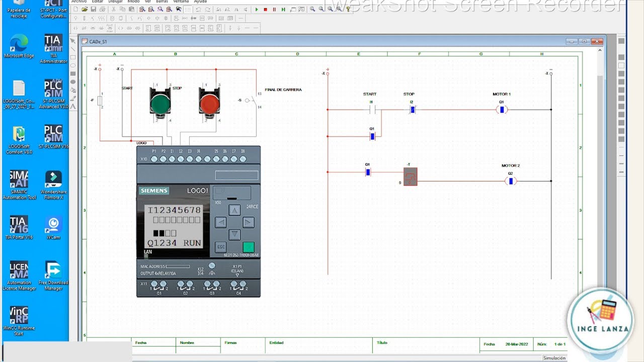644x362 pixels.
Task: Select the fuse F symbol
Action: (100, 100)
